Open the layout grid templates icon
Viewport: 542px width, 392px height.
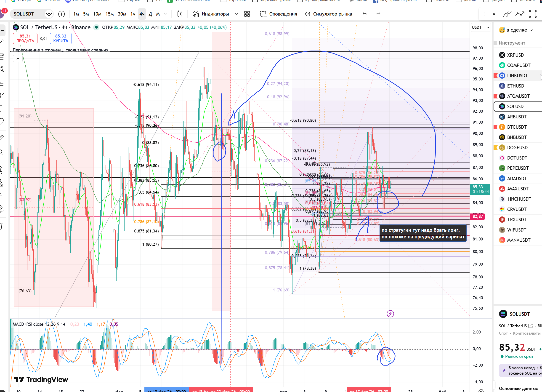click(x=247, y=14)
